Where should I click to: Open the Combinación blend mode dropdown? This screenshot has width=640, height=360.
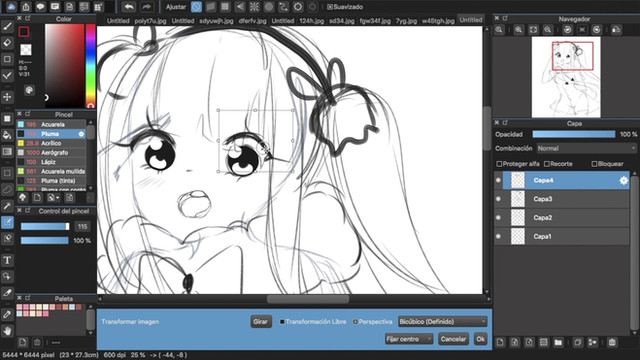[x=587, y=148]
